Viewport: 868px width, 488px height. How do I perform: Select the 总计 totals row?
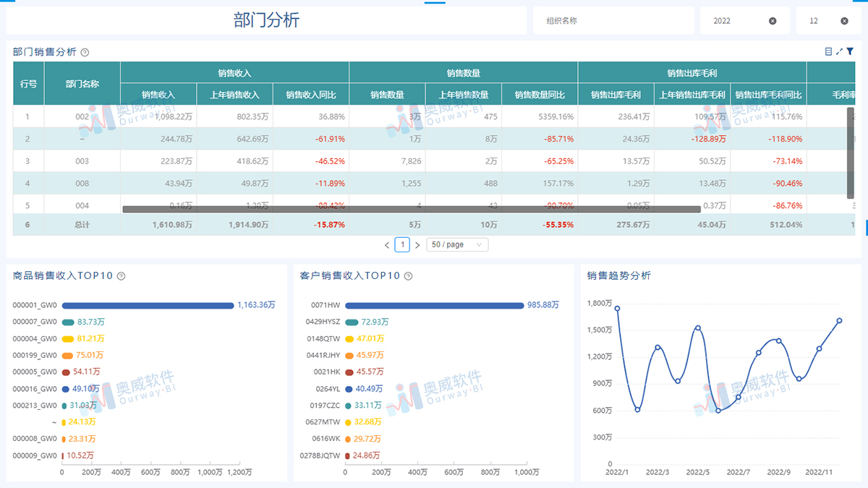click(82, 225)
